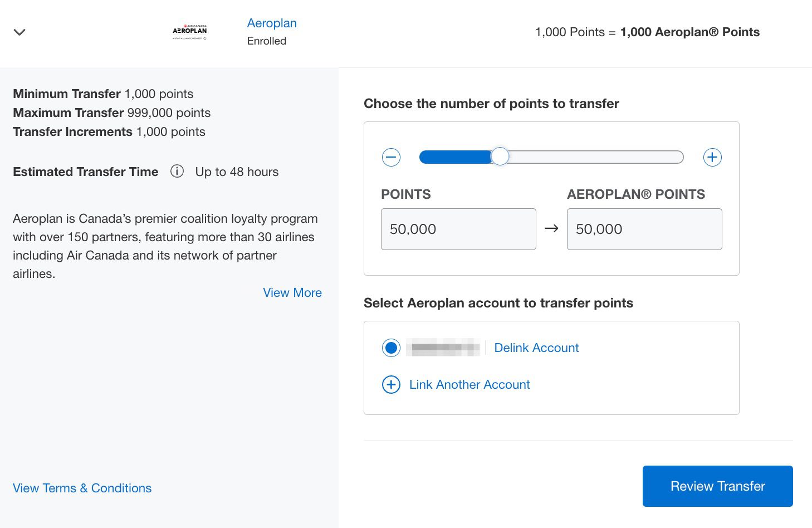Open the Aeroplan program link
812x528 pixels.
pos(272,23)
